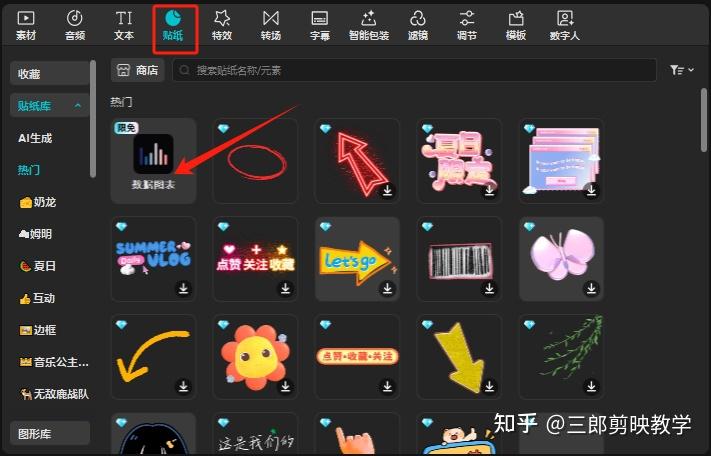Image resolution: width=711 pixels, height=456 pixels.
Task: Download the yellow glitter arrow sticker
Action: click(489, 386)
